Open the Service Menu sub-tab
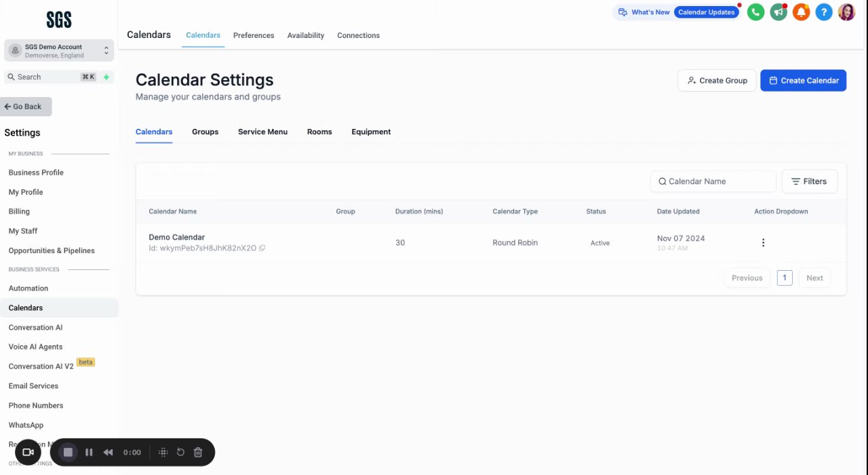The height and width of the screenshot is (475, 868). point(262,132)
